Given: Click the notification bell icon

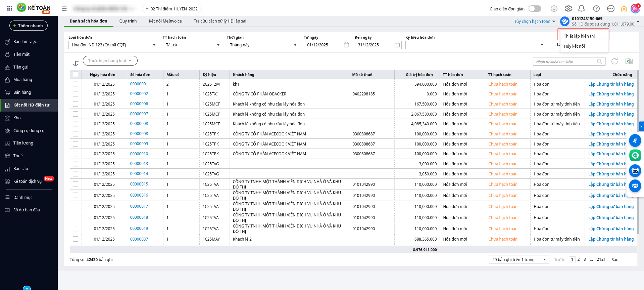Looking at the screenshot, I should (x=582, y=9).
